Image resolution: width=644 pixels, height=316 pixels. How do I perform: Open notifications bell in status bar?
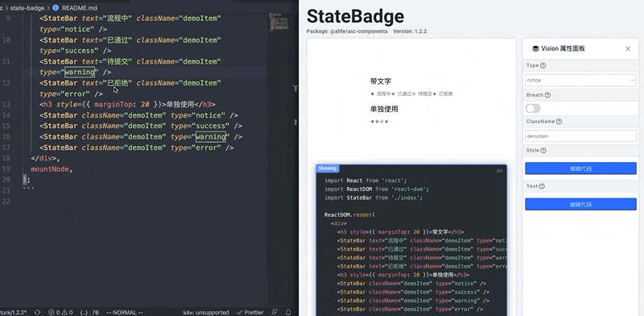289,312
